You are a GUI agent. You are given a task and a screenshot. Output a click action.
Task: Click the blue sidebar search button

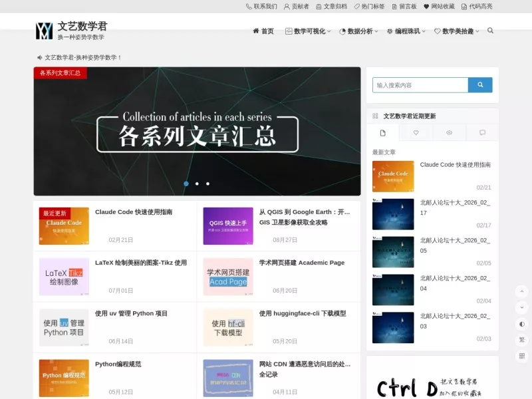(x=480, y=85)
